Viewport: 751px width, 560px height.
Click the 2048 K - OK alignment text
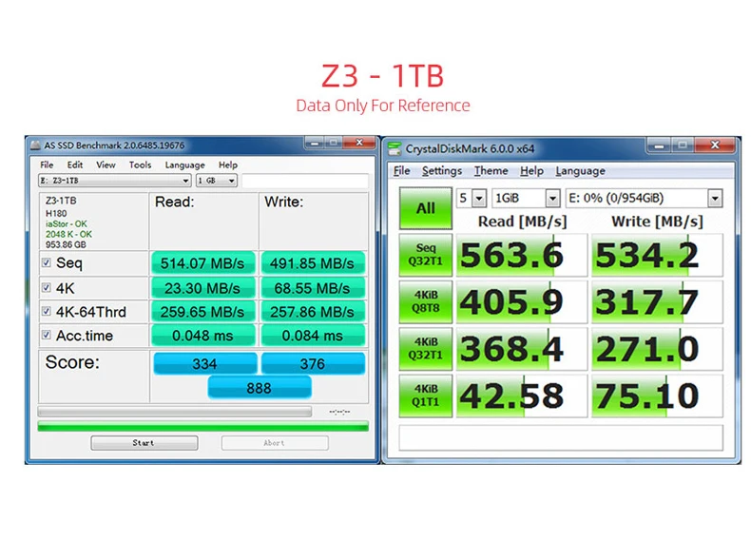[x=68, y=234]
